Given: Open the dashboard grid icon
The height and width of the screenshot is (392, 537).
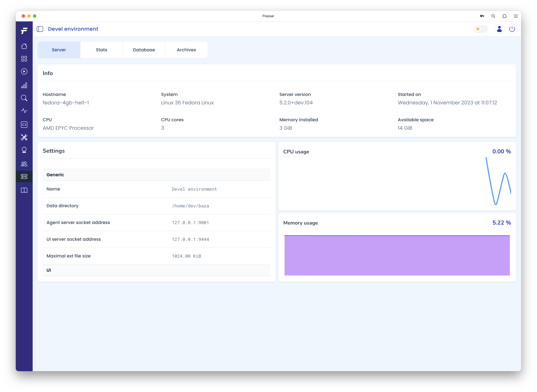Looking at the screenshot, I should pyautogui.click(x=24, y=59).
